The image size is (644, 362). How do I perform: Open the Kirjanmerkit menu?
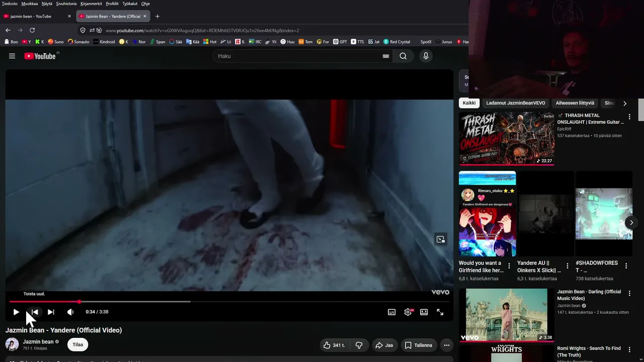coord(92,4)
